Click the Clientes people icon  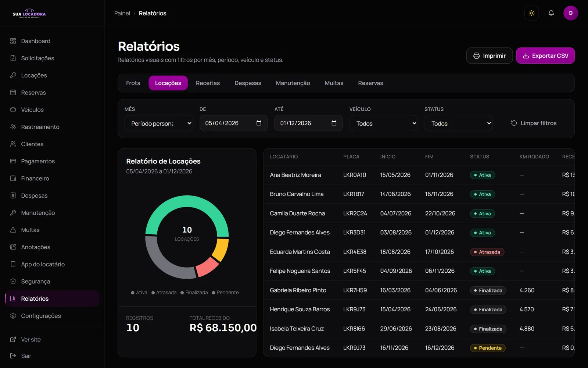click(13, 144)
